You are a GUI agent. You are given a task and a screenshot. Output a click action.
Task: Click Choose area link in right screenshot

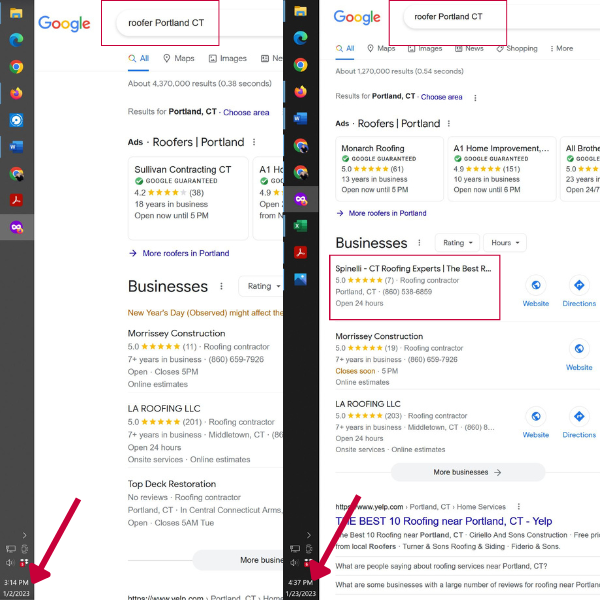(x=442, y=97)
